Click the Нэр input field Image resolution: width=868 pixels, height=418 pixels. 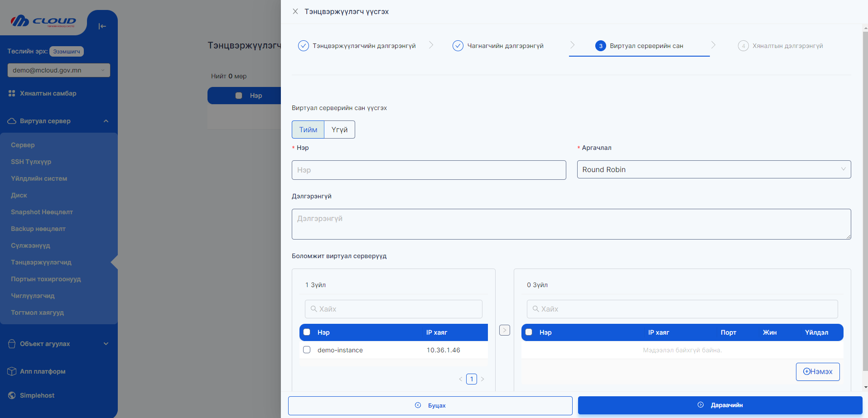[429, 170]
